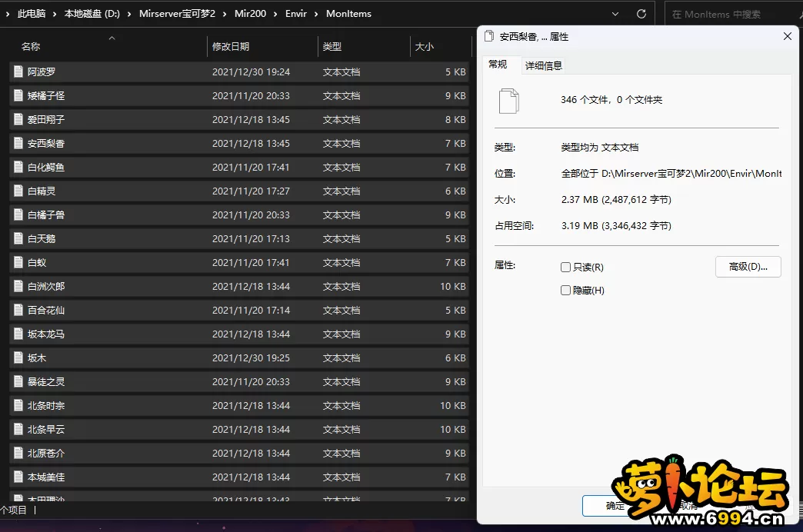The image size is (803, 532).
Task: Navigate to Mirserver宝可梦2 breadcrumb
Action: 177,14
